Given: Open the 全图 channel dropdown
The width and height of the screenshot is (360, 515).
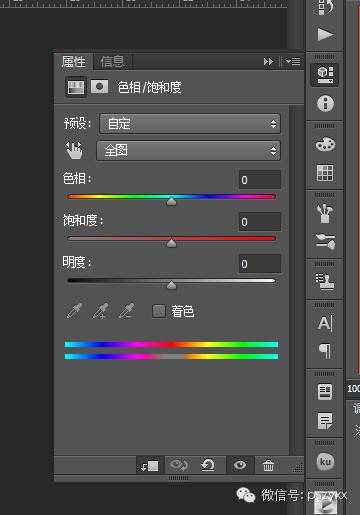Looking at the screenshot, I should point(188,151).
